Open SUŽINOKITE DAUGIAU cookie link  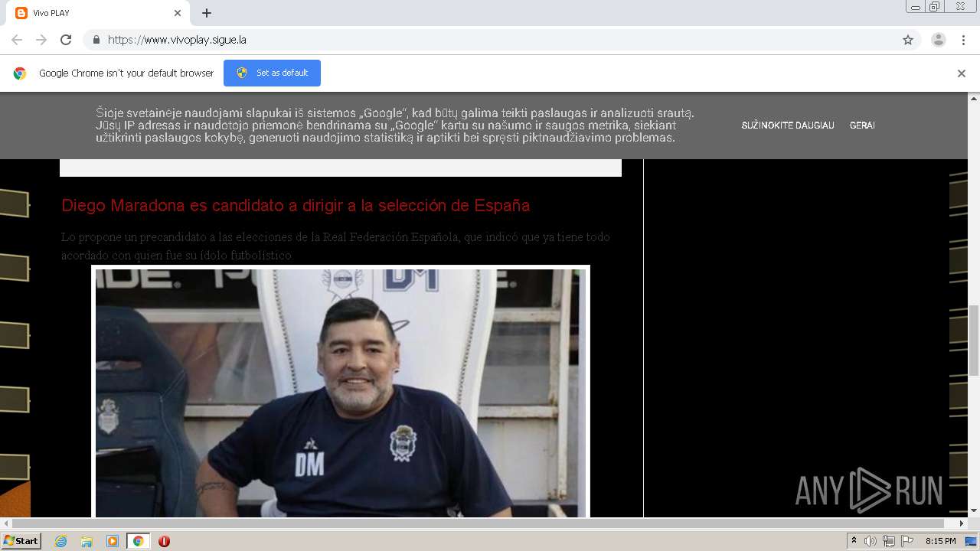click(x=788, y=126)
